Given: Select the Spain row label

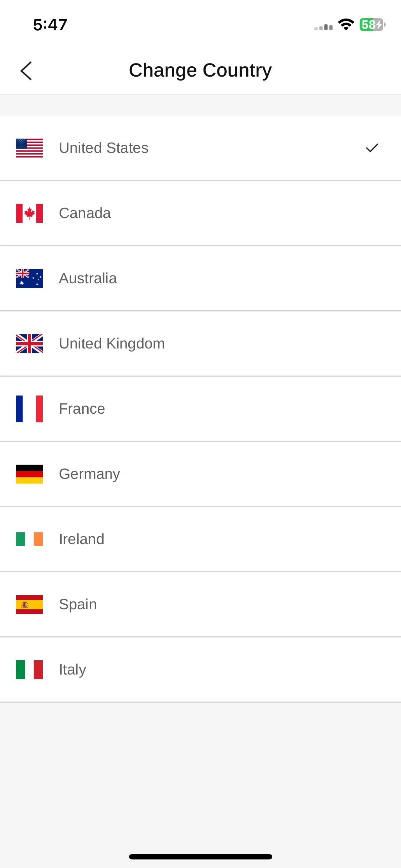Looking at the screenshot, I should pos(78,605).
